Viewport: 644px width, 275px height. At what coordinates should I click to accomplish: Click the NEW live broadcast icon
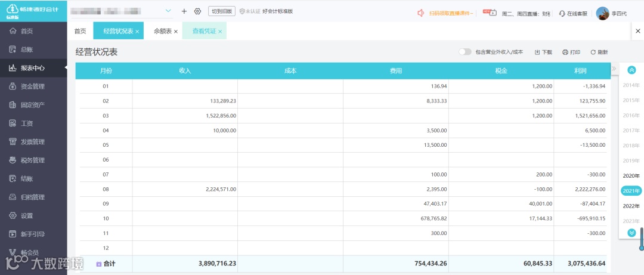(x=490, y=13)
